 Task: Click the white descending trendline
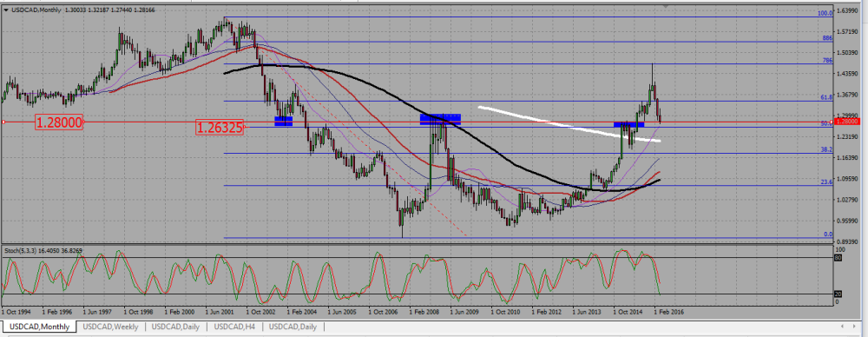tap(569, 124)
